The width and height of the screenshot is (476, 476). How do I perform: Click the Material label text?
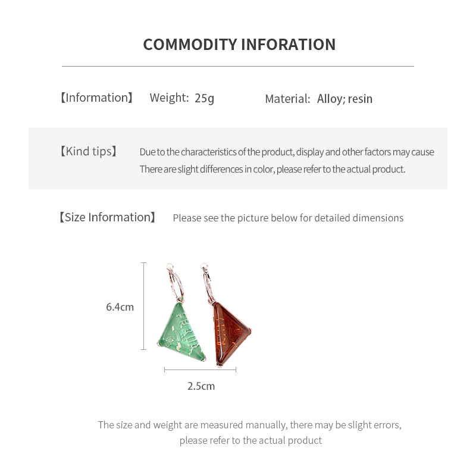click(287, 99)
